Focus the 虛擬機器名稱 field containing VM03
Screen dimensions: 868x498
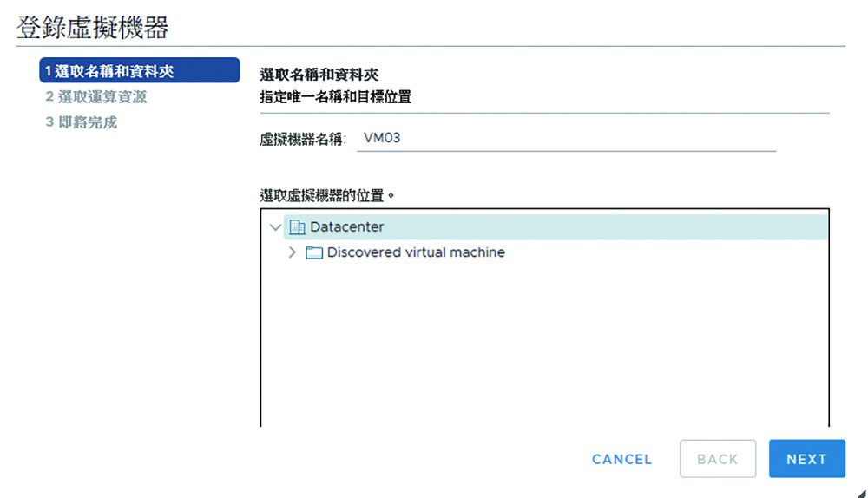coord(566,138)
